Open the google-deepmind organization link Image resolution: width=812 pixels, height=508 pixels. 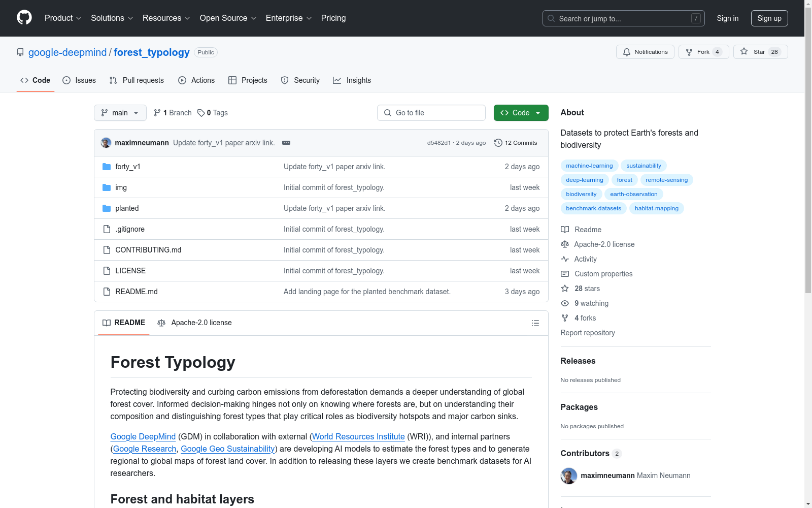[67, 52]
